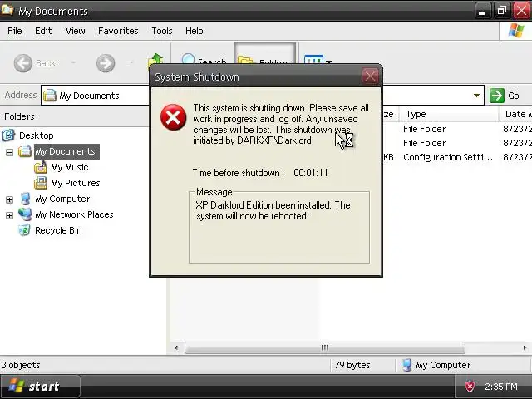532x399 pixels.
Task: Close the System Shutdown dialog
Action: click(370, 76)
